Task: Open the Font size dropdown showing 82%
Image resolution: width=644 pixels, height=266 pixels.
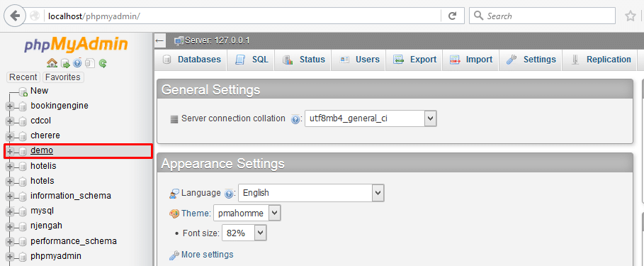Action: pos(244,233)
